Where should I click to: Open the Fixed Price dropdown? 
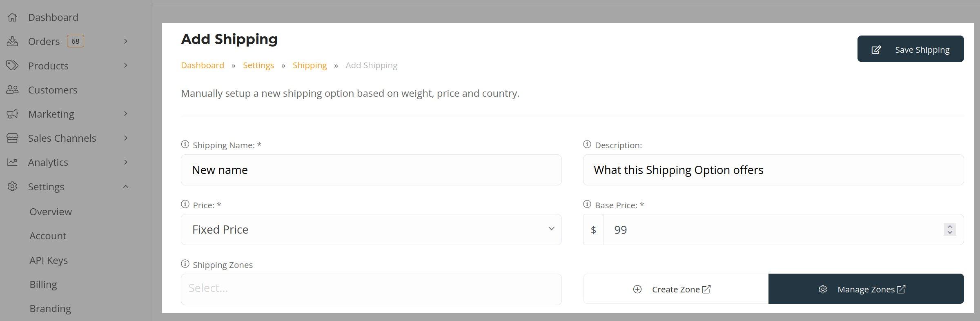[x=371, y=230]
